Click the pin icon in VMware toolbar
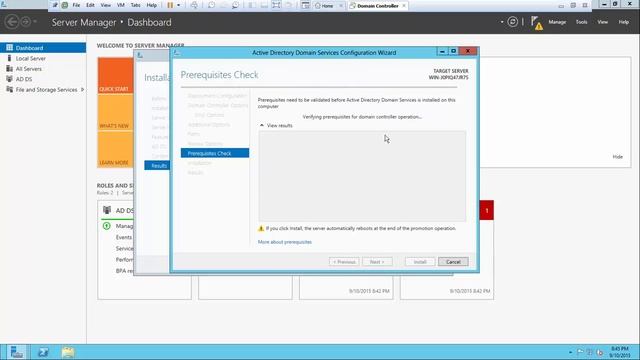This screenshot has width=640, height=360. pyautogui.click(x=55, y=5)
